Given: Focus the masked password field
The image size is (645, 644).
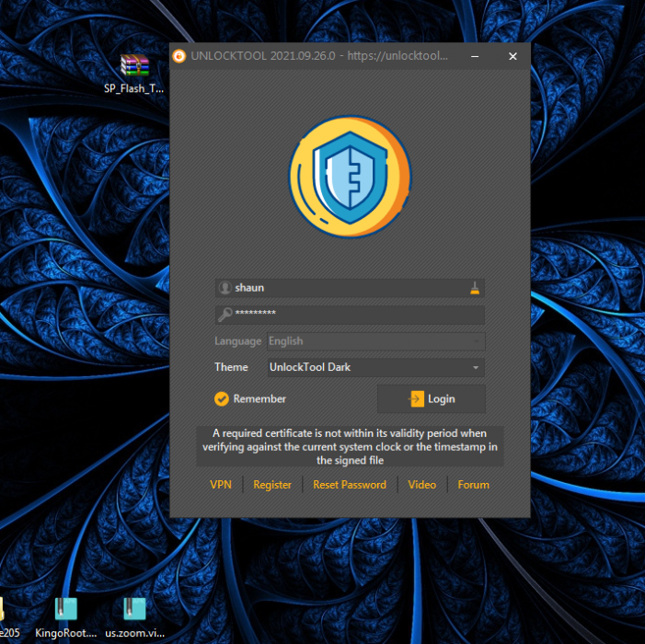Looking at the screenshot, I should [350, 315].
